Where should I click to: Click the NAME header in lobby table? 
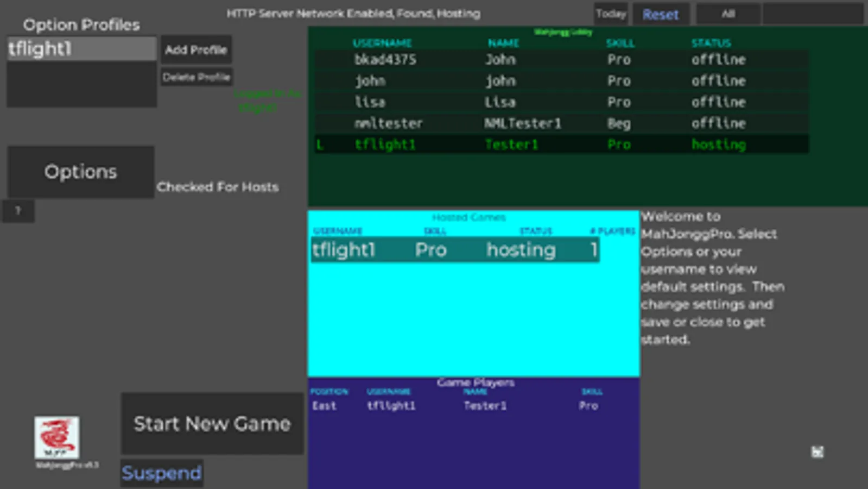tap(503, 43)
